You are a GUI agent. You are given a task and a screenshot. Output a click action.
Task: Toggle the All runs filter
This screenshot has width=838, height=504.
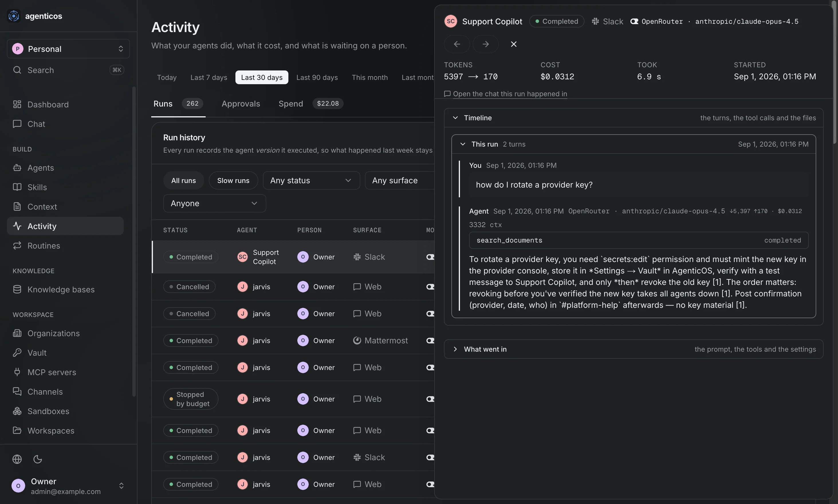coord(183,180)
